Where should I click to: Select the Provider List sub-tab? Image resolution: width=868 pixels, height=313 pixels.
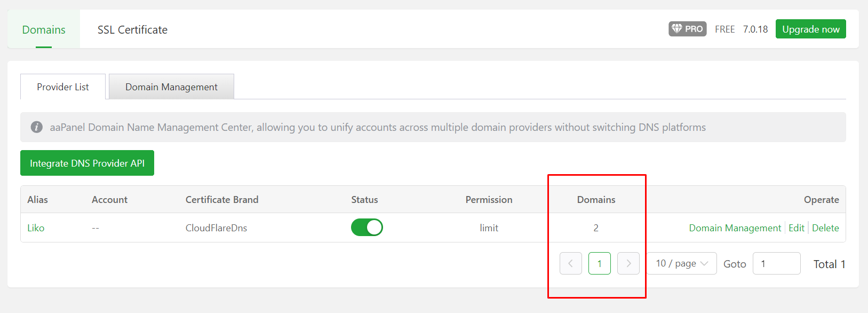coord(63,87)
